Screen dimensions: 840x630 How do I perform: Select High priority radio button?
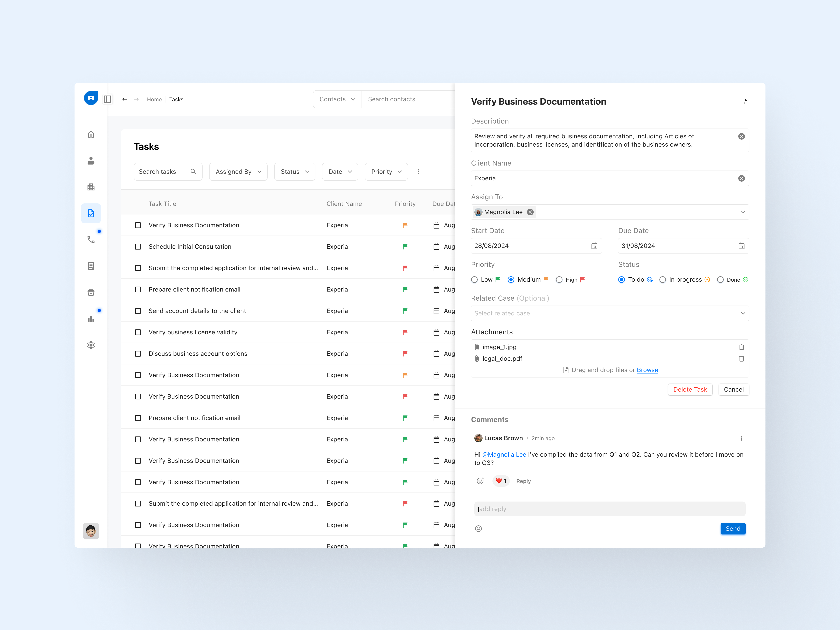(x=559, y=280)
